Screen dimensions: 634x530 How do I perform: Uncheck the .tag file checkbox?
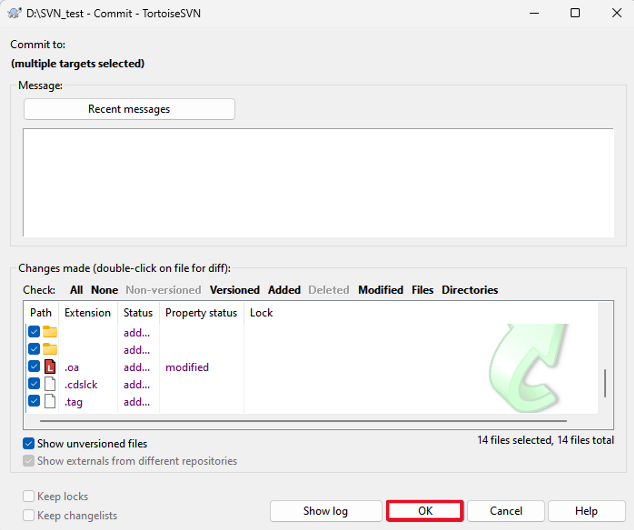pyautogui.click(x=34, y=401)
